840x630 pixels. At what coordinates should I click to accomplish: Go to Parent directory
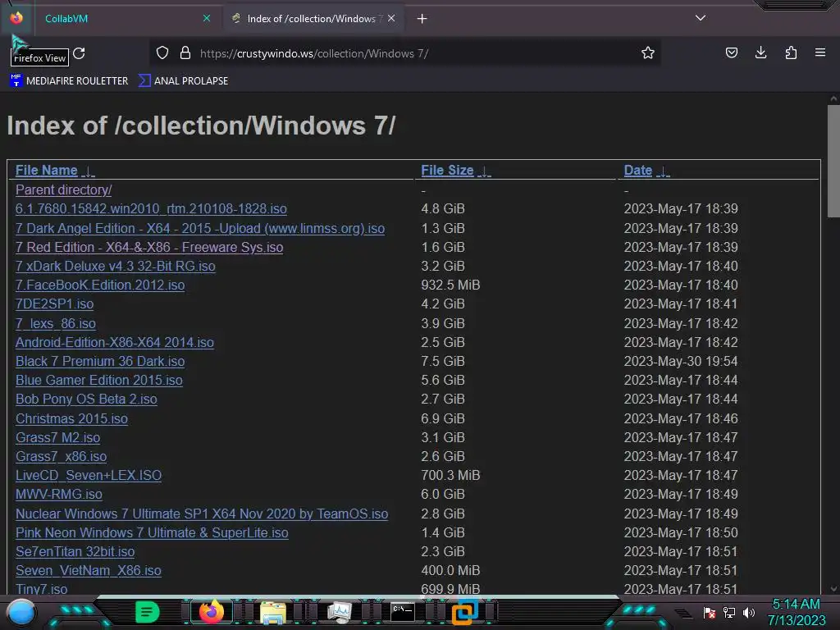coord(64,189)
